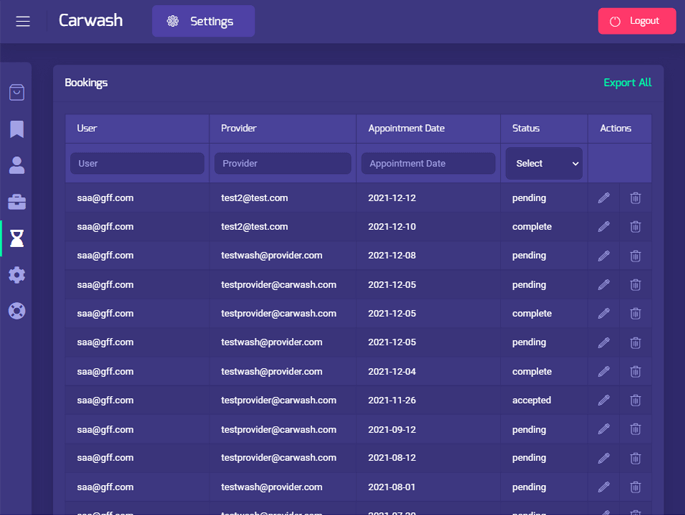Image resolution: width=685 pixels, height=515 pixels.
Task: Open the shopping bag sidebar icon
Action: coord(17,92)
